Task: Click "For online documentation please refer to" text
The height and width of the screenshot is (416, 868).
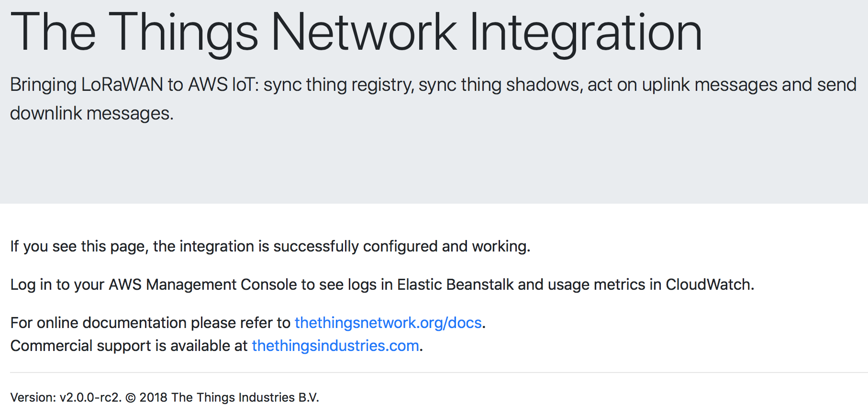Action: (150, 323)
